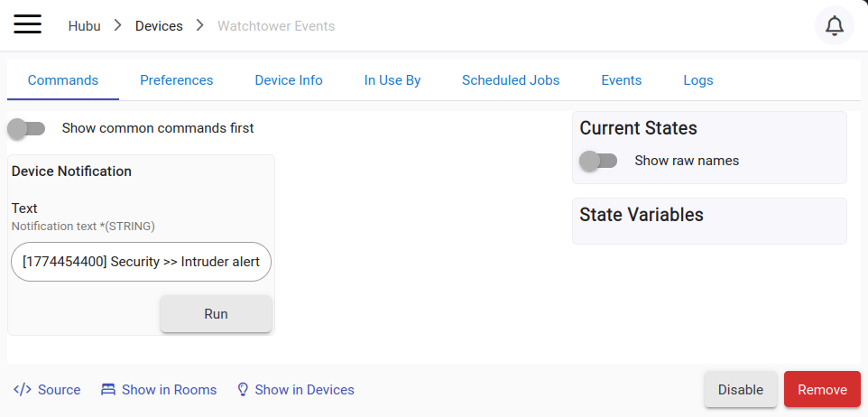This screenshot has width=868, height=417.
Task: Click the chevron after Hubu breadcrumb
Action: [117, 25]
